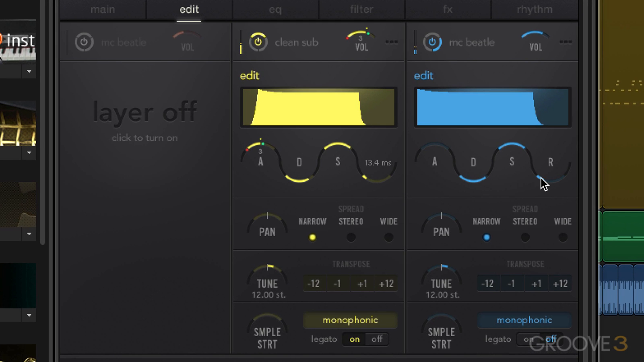Image resolution: width=644 pixels, height=362 pixels.
Task: Turn legato off on clean sub layer
Action: pos(377,339)
